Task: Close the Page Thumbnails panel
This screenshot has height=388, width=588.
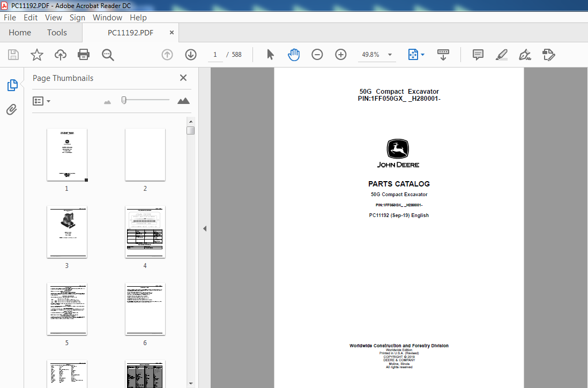Action: 183,78
